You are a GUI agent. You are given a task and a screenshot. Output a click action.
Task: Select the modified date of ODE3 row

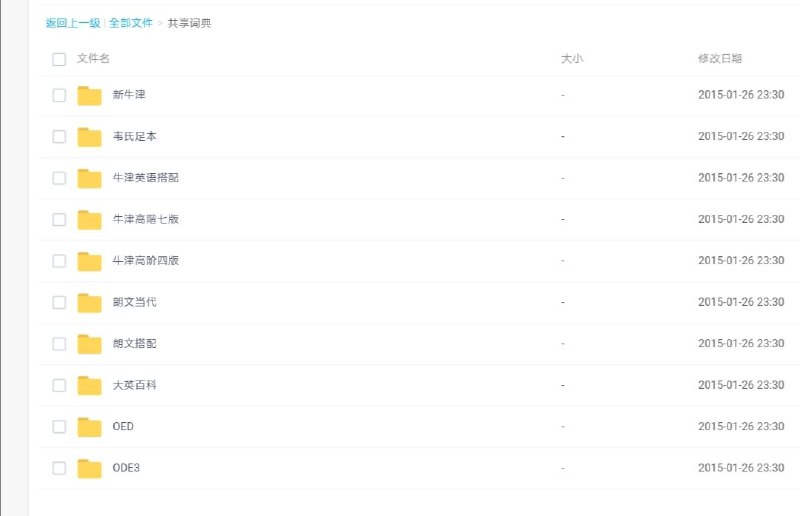[x=741, y=468]
